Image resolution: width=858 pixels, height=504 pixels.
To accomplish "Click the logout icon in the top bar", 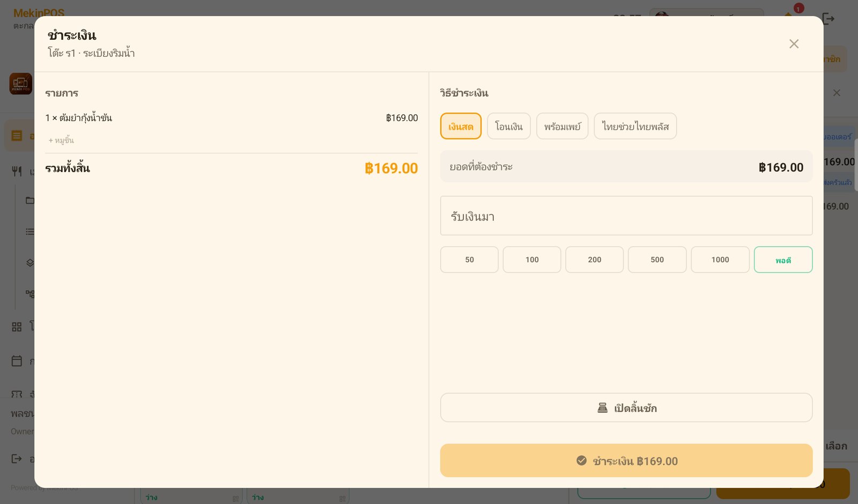I will pos(829,19).
